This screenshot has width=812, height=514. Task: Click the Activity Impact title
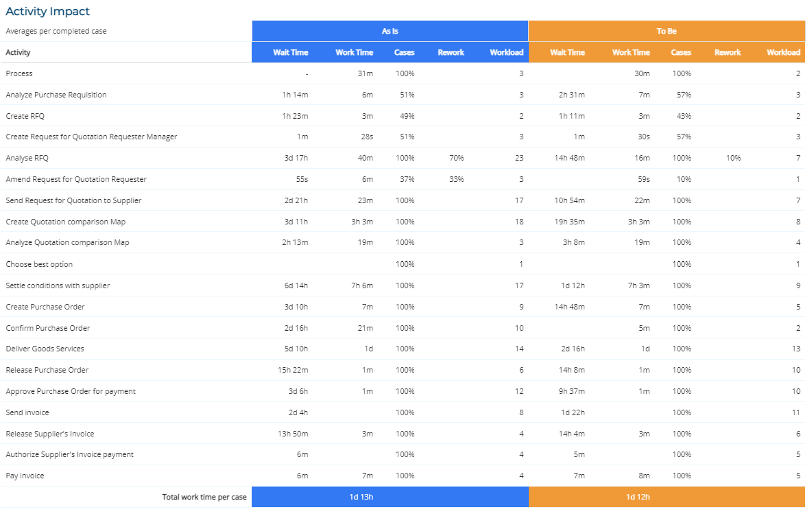[47, 12]
